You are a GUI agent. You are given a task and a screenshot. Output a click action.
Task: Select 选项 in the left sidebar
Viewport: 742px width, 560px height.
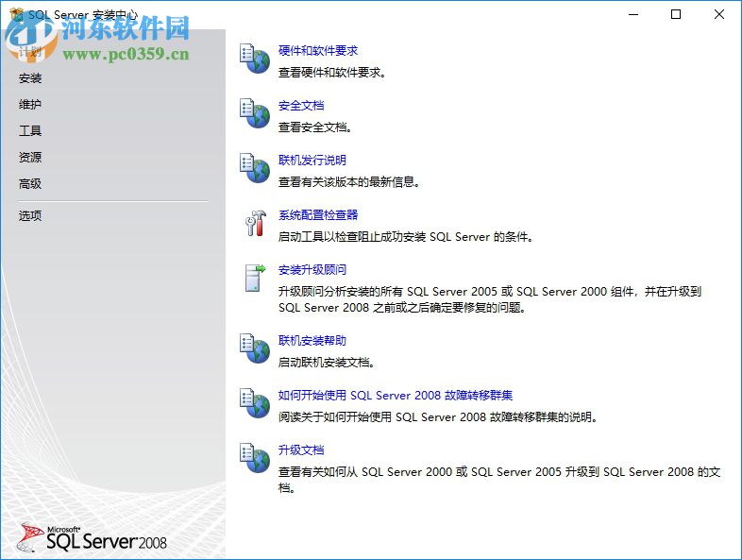point(30,216)
